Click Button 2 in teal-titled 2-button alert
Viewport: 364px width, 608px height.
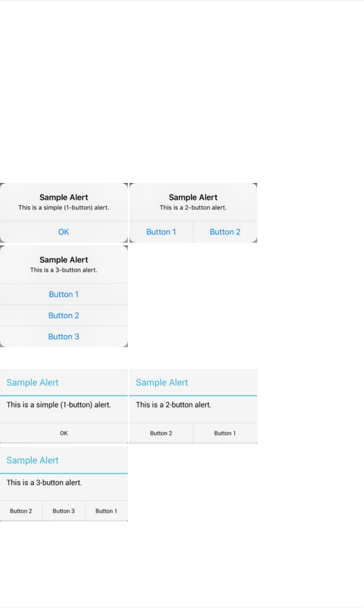[x=161, y=433]
